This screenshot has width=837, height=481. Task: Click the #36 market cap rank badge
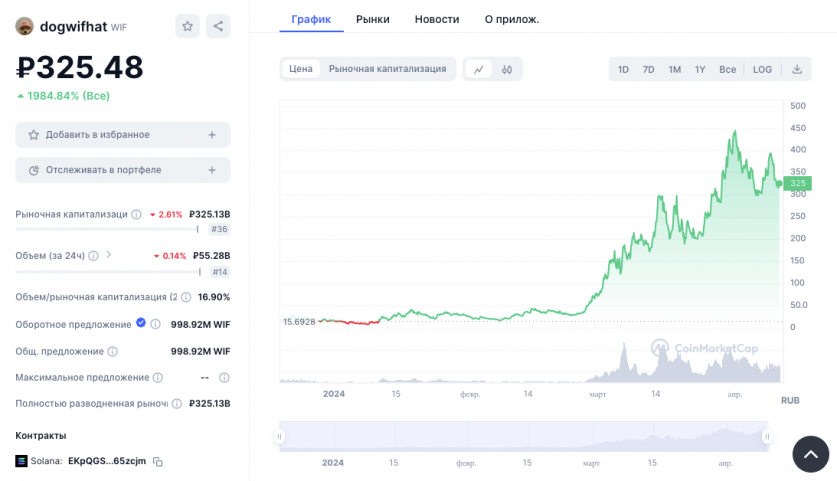point(219,229)
